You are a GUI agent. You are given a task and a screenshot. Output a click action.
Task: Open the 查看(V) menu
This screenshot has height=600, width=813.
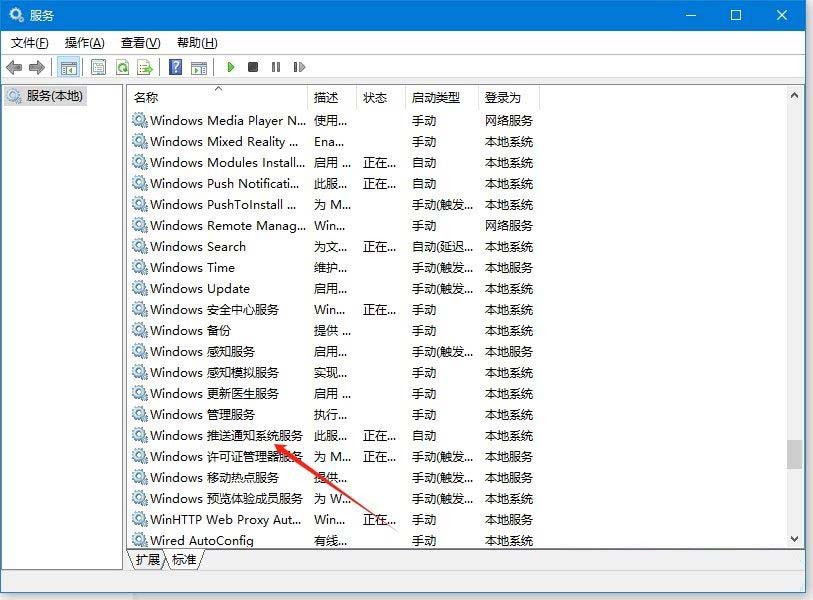pos(140,42)
